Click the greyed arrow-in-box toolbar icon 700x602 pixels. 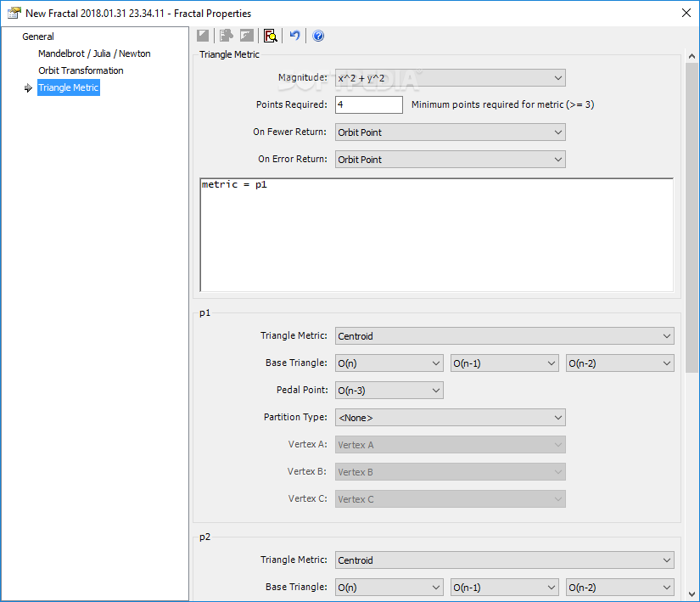coord(247,36)
